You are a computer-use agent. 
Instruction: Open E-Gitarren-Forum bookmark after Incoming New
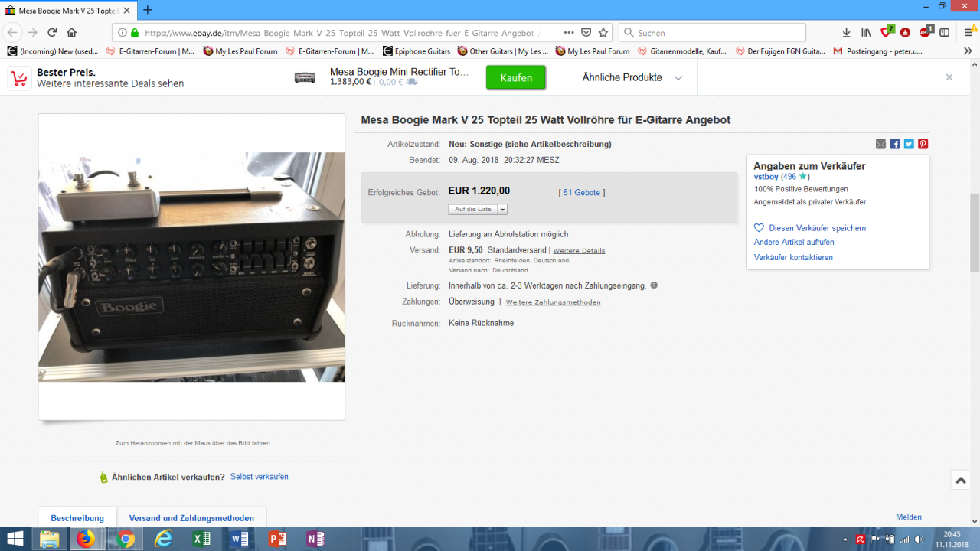150,51
